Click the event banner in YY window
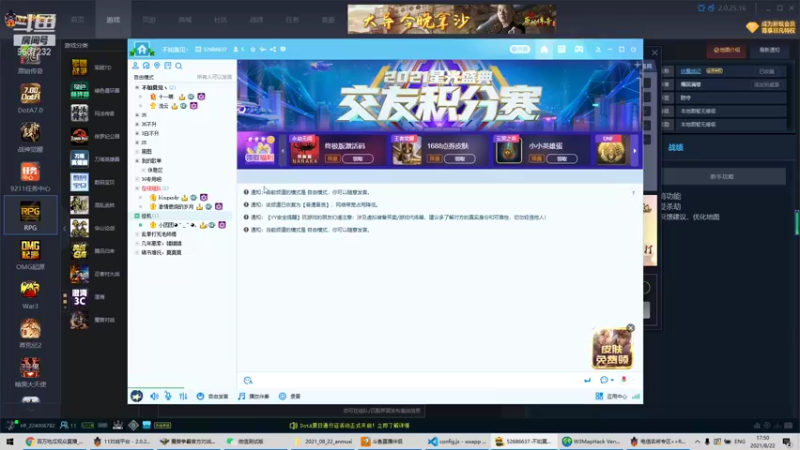The height and width of the screenshot is (450, 800). [x=439, y=95]
